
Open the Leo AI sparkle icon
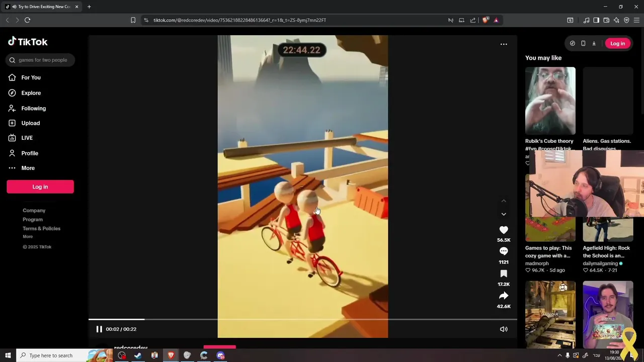(616, 20)
